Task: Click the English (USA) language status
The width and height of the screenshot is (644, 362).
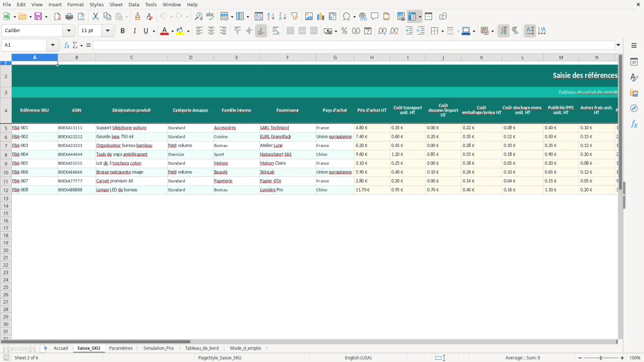Action: 358,358
